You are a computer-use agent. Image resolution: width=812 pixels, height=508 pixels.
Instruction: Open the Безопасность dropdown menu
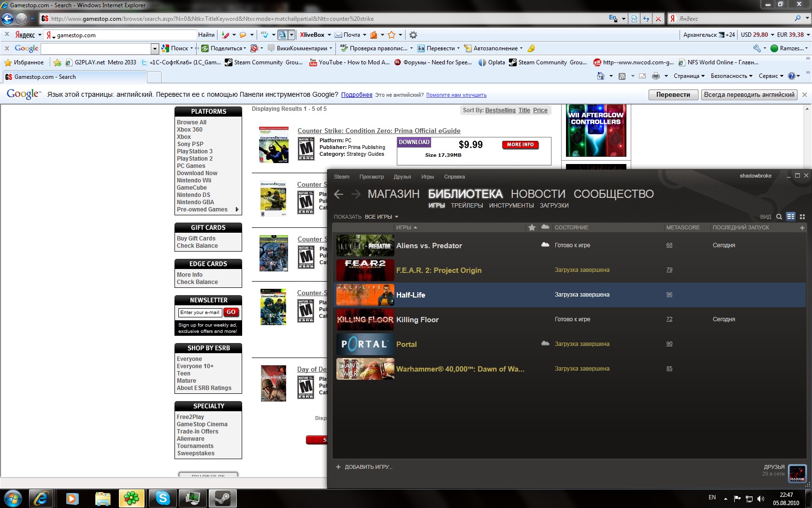click(x=732, y=76)
